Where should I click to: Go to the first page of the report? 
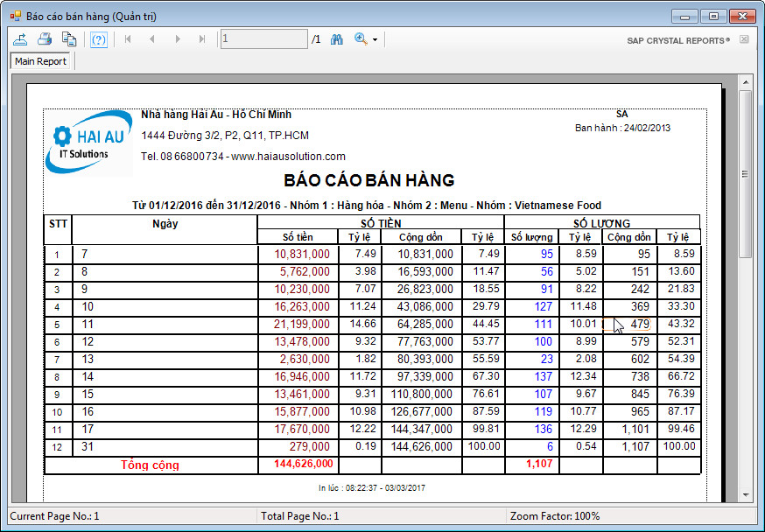(x=128, y=39)
